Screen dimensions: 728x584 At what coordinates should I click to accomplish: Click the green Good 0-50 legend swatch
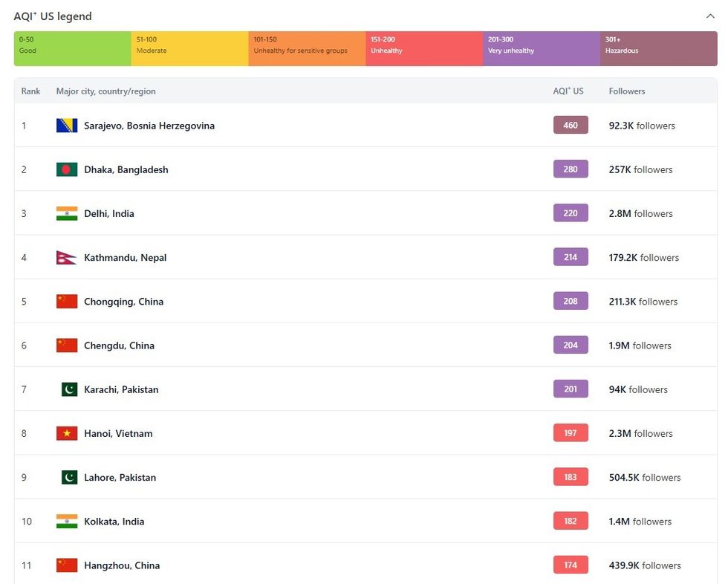(x=73, y=48)
